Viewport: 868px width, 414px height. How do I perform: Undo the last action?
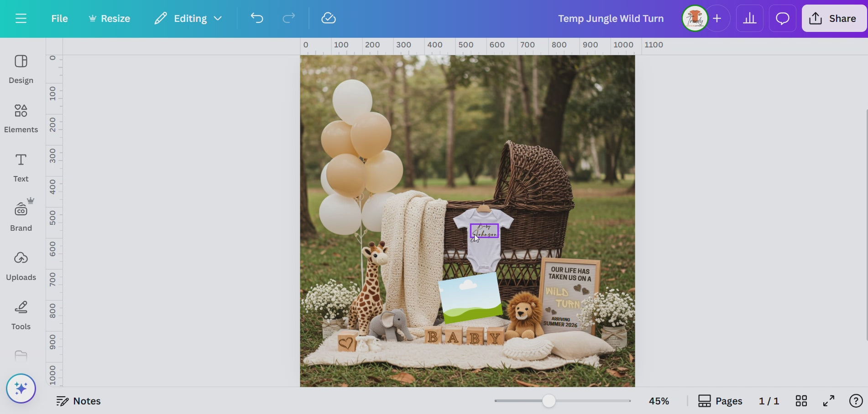[x=257, y=19]
